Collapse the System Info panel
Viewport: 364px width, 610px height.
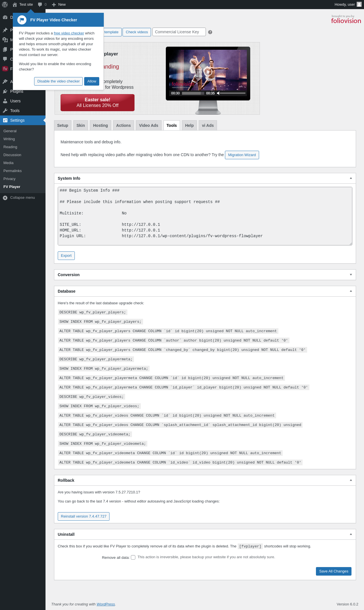(351, 178)
